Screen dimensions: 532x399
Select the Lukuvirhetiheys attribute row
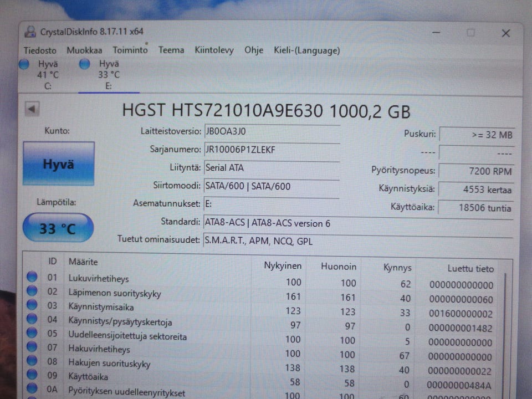point(261,280)
